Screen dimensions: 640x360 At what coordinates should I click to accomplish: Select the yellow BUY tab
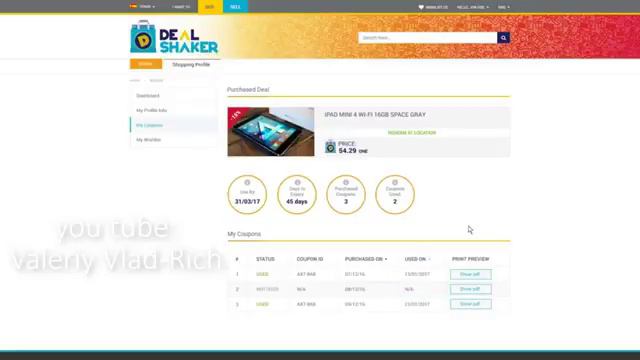point(210,7)
